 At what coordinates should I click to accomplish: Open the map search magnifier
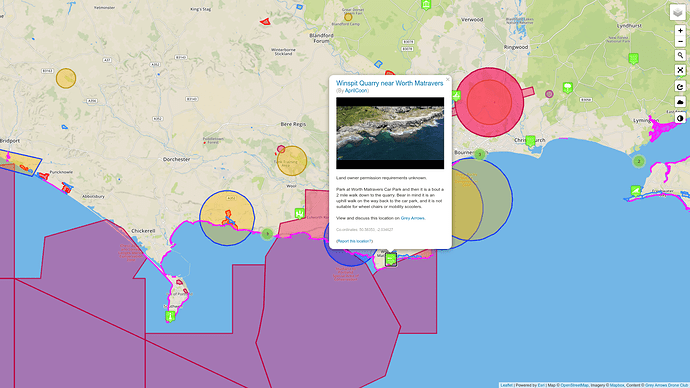[680, 55]
